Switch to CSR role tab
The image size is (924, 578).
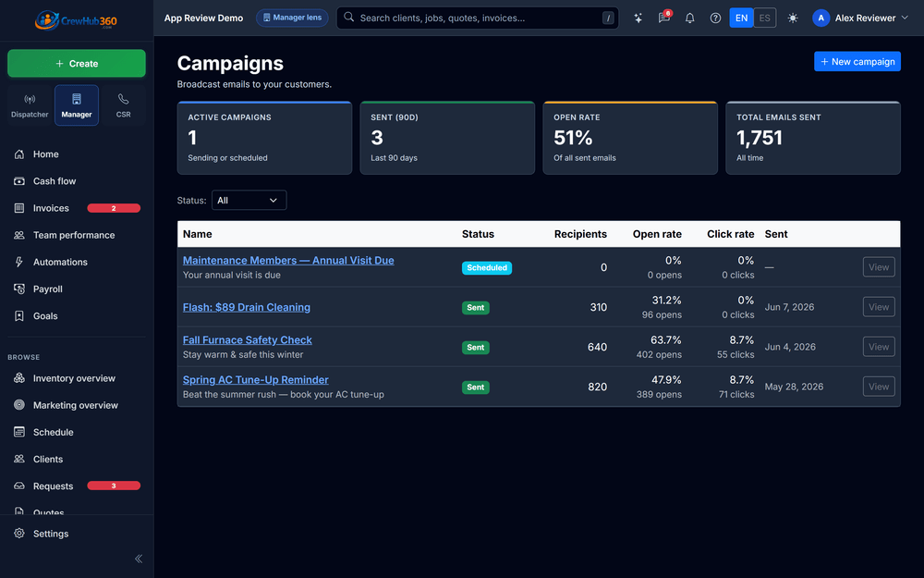(x=123, y=105)
